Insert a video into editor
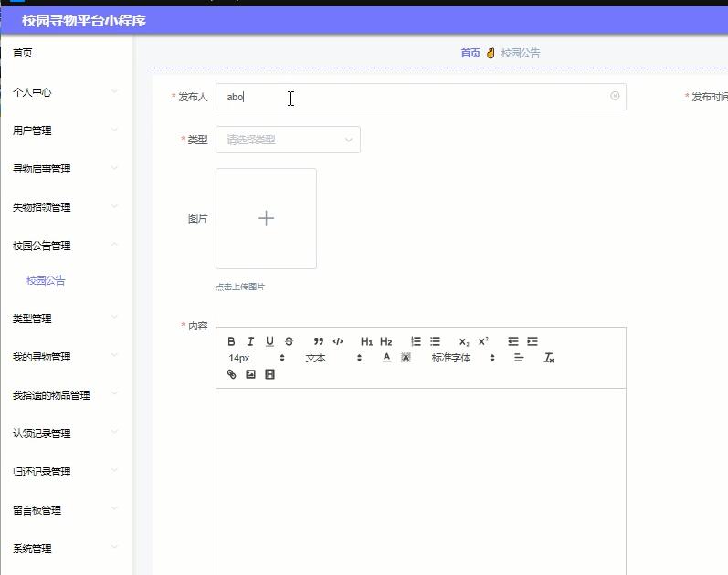 (269, 374)
